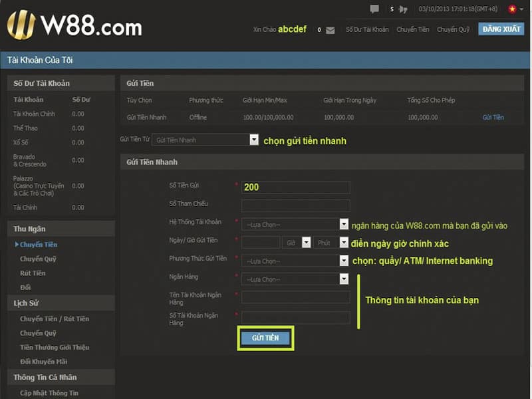
Task: Open the Vietnam flag language selector
Action: click(x=513, y=9)
